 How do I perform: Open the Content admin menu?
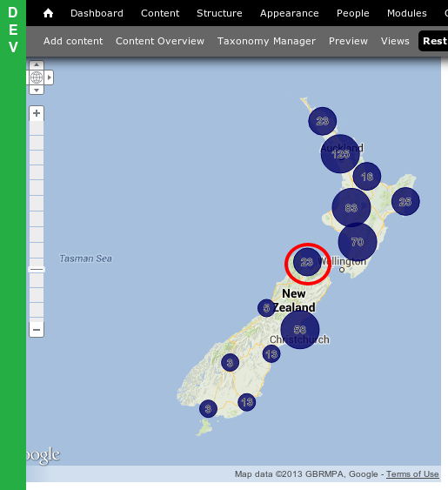tap(160, 13)
